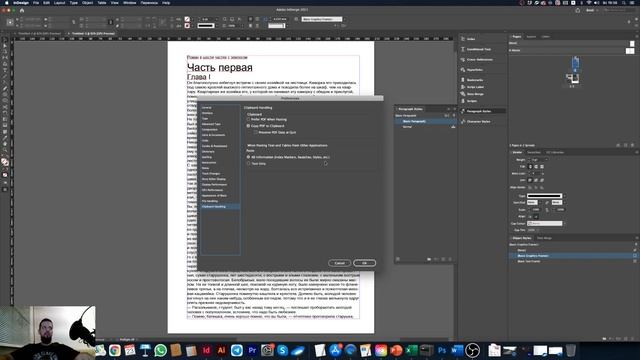Viewport: 640px width, 360px height.
Task: Click the InDesign icon in the dock
Action: coord(206,350)
